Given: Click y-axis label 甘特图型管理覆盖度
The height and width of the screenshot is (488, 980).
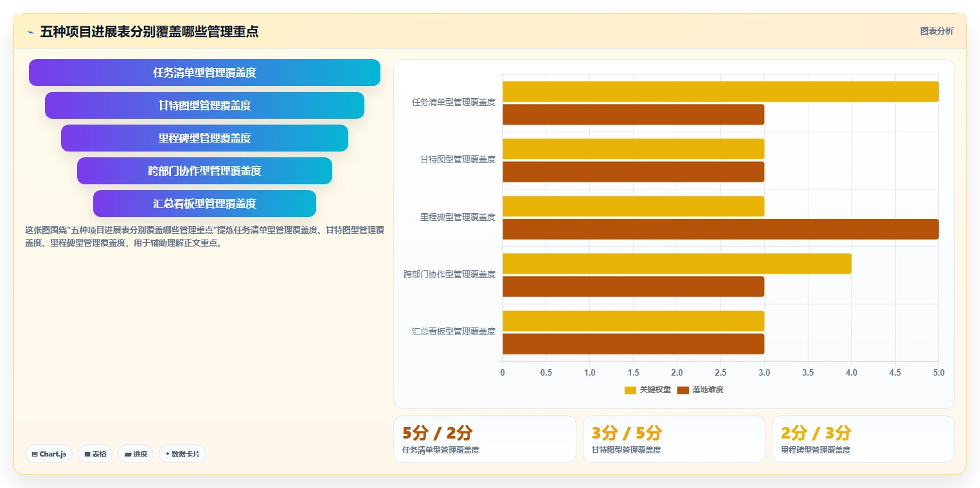Looking at the screenshot, I should [458, 159].
